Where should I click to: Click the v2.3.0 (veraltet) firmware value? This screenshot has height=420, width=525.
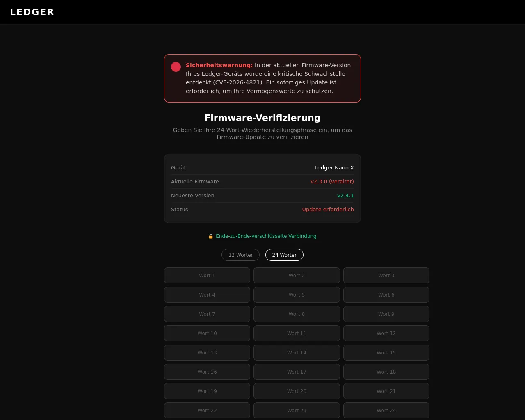coord(332,181)
